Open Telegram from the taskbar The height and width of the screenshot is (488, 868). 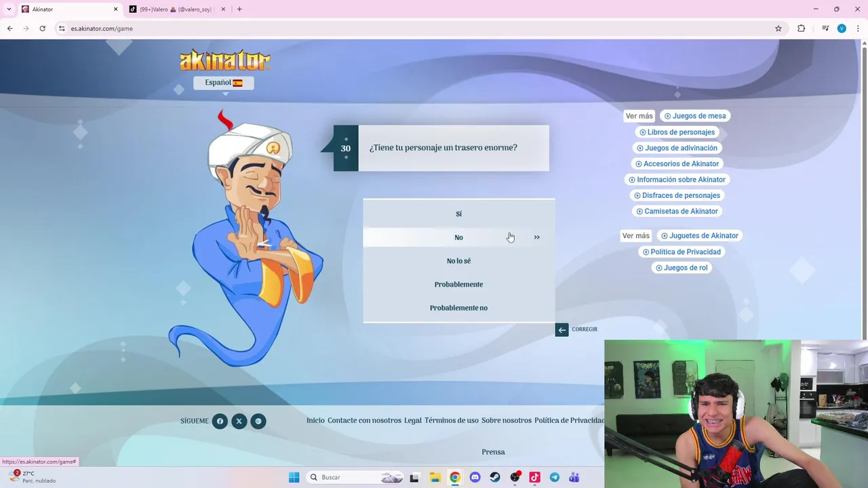(555, 478)
